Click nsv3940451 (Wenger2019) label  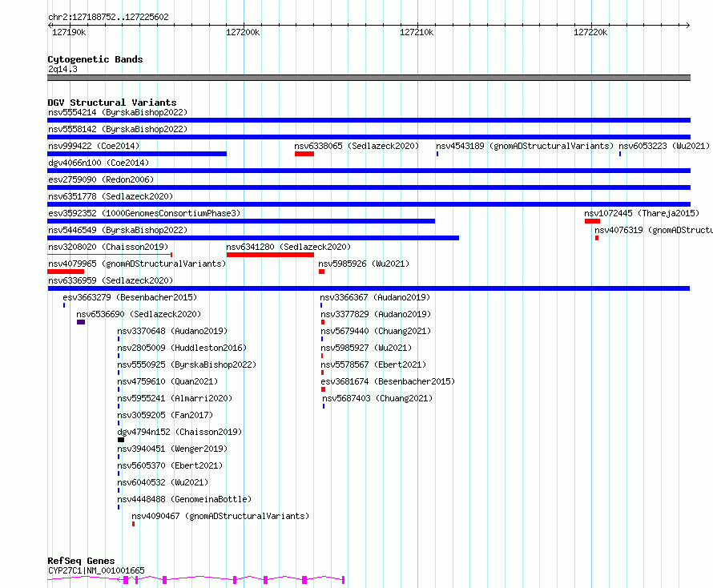pyautogui.click(x=172, y=449)
